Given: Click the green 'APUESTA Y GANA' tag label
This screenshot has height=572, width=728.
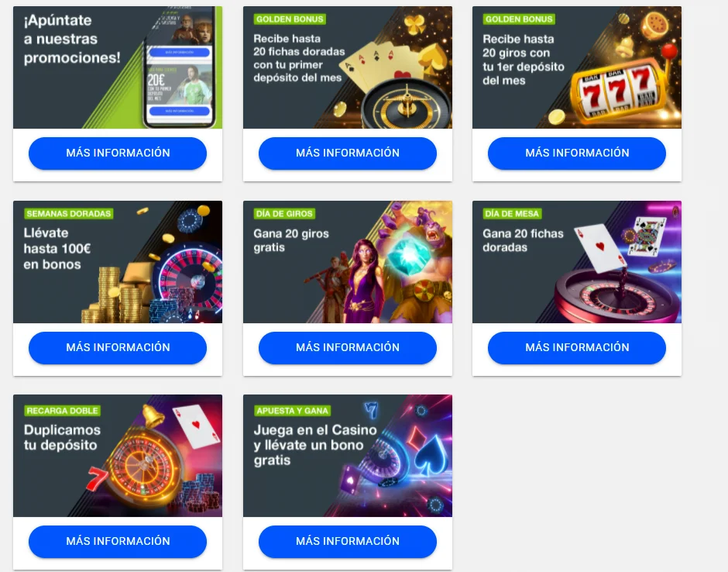Looking at the screenshot, I should tap(292, 411).
